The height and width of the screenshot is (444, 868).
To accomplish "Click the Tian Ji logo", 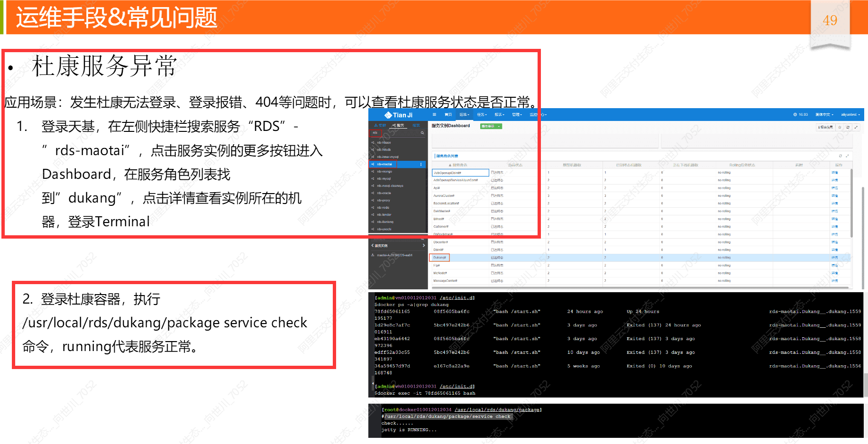I will click(x=398, y=115).
